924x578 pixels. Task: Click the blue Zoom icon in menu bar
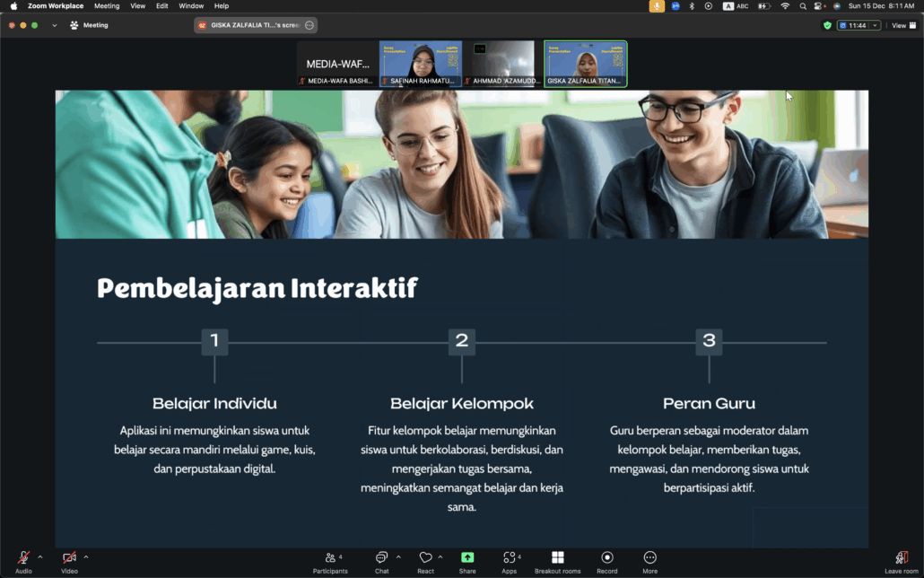(676, 6)
